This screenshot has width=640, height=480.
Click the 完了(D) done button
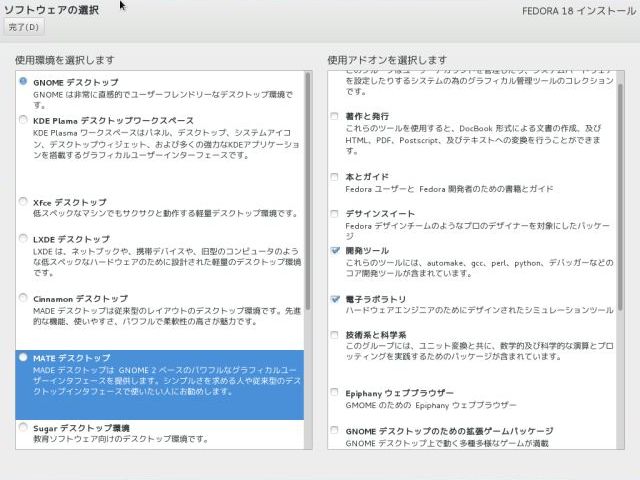click(24, 27)
